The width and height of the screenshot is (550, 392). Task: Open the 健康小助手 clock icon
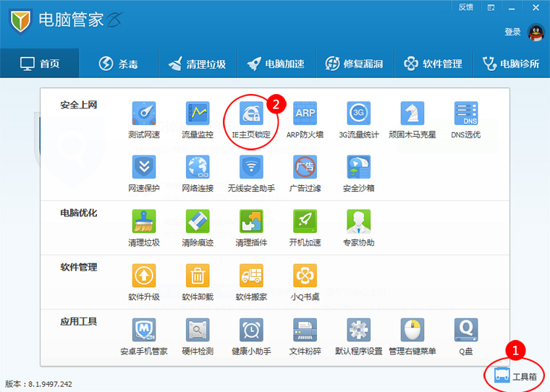tap(251, 331)
